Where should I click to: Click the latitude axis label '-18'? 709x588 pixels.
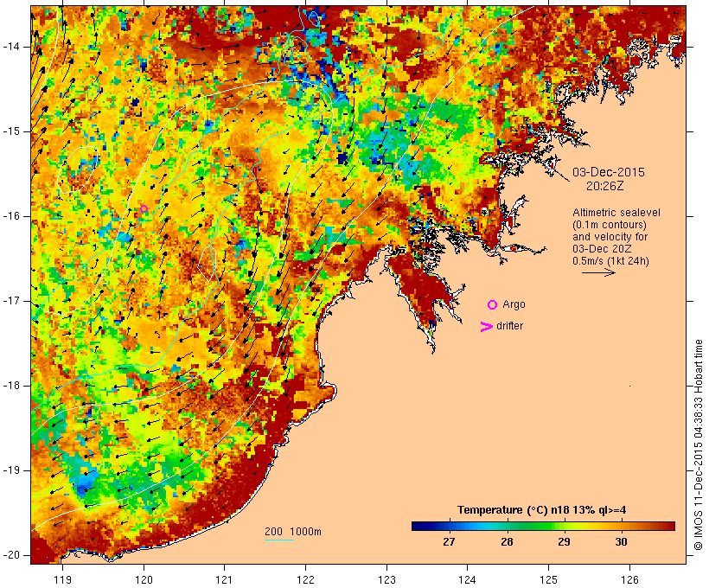(11, 386)
